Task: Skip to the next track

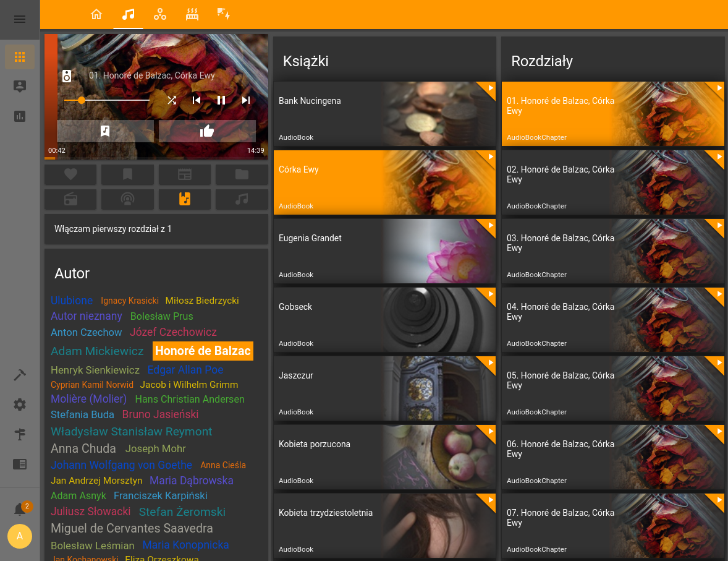Action: click(x=246, y=100)
